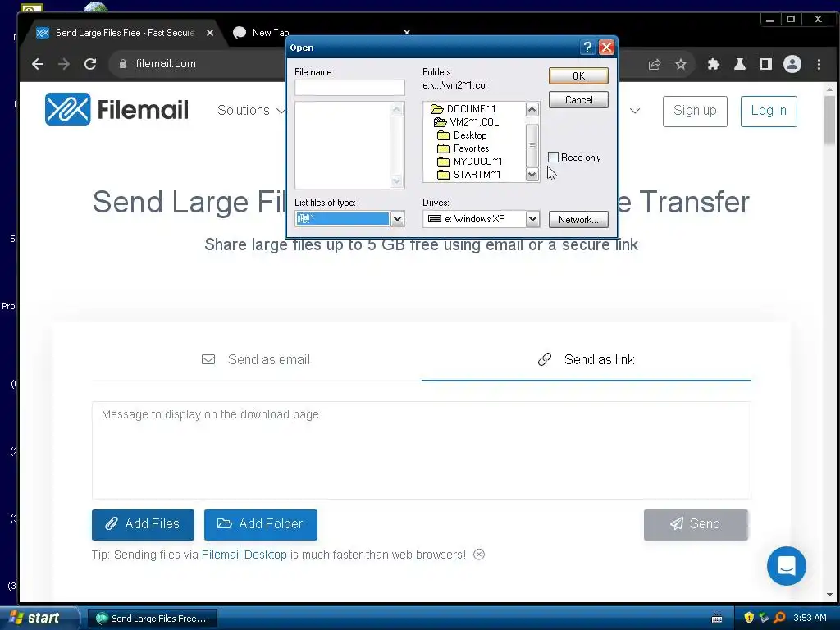Click the folder list scrollbar thumb
The height and width of the screenshot is (630, 840).
[532, 145]
